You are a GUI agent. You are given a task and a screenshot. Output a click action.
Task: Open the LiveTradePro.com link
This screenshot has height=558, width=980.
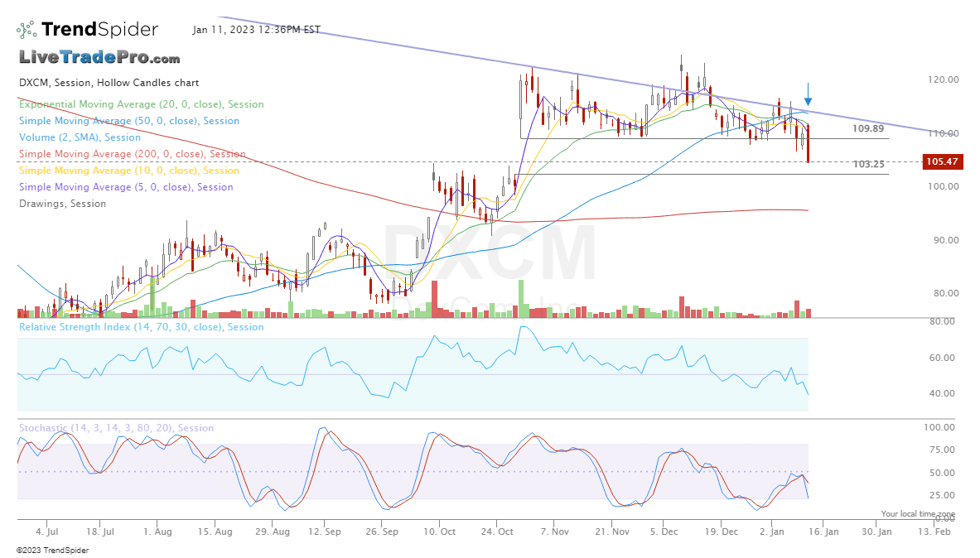click(x=99, y=58)
